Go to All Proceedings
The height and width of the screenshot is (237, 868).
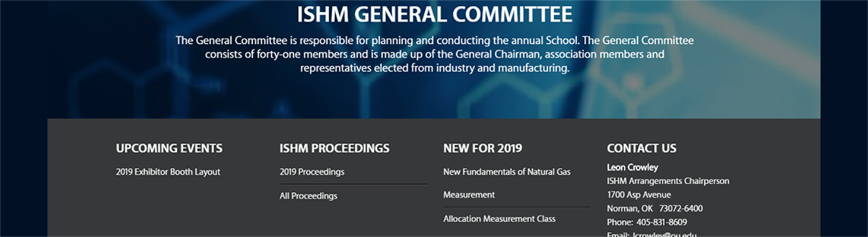309,196
